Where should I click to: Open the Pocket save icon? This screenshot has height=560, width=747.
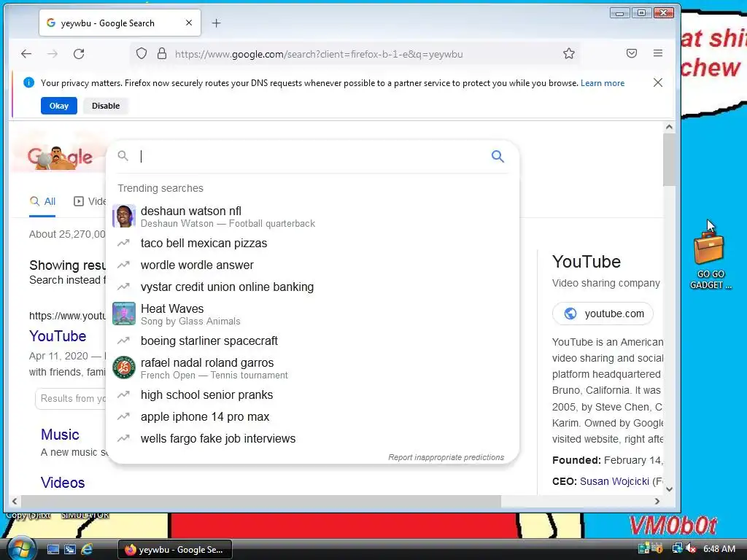click(x=632, y=53)
